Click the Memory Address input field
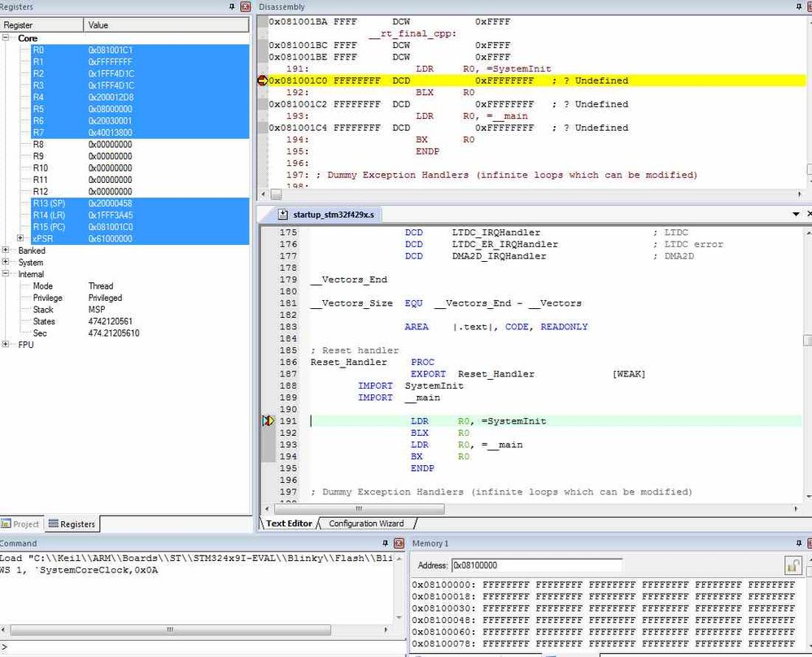 click(x=537, y=565)
